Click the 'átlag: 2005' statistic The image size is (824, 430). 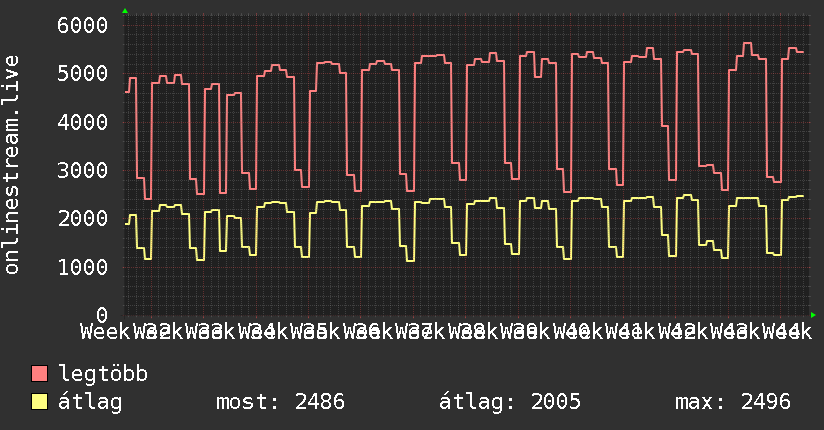coord(510,402)
